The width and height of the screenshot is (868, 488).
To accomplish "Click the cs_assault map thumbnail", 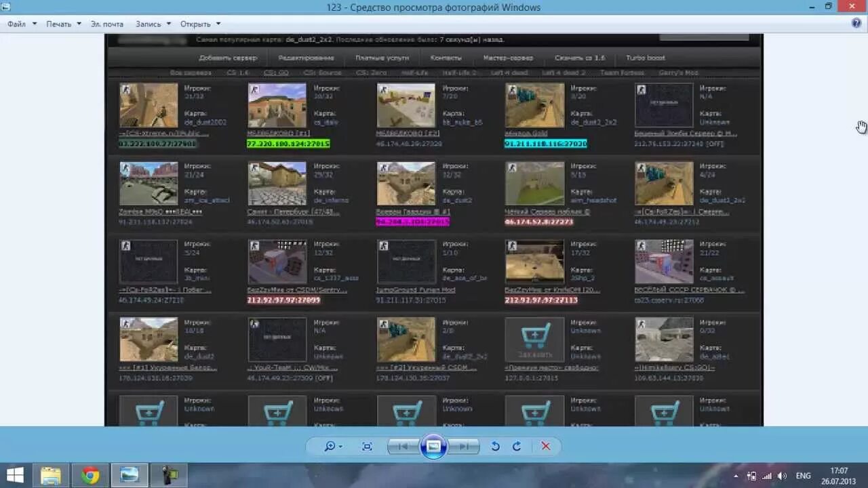I will [x=664, y=262].
